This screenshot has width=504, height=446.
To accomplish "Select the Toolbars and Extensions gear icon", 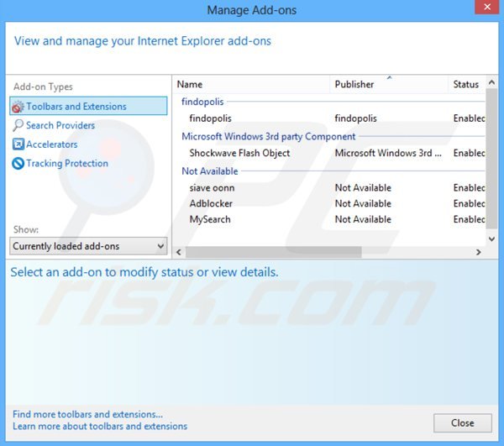I will pyautogui.click(x=18, y=107).
